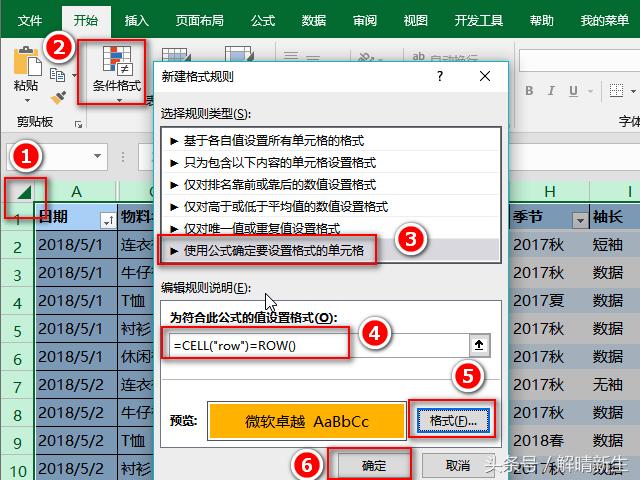Click cell 短袖 in row 2
Viewport: 640px width, 480px height.
[615, 245]
